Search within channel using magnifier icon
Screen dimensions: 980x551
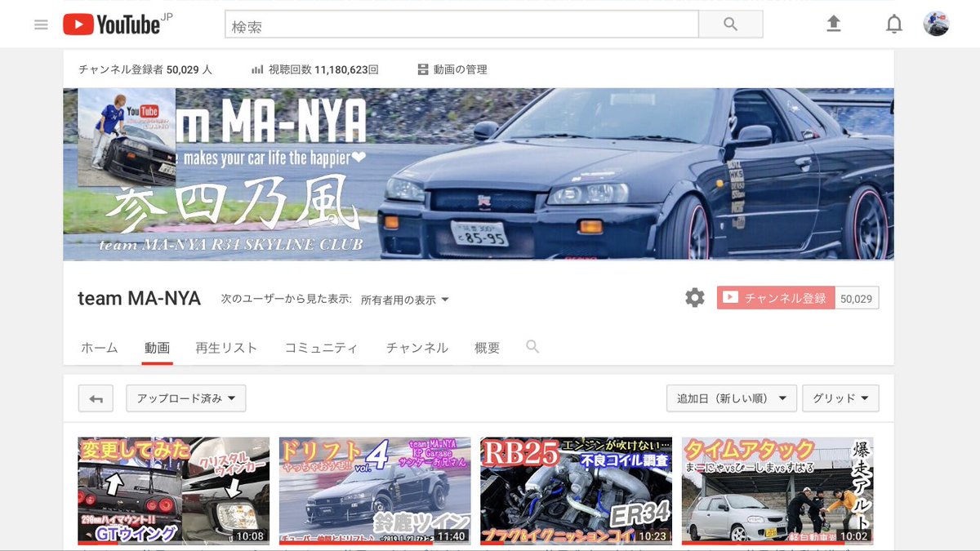[532, 347]
